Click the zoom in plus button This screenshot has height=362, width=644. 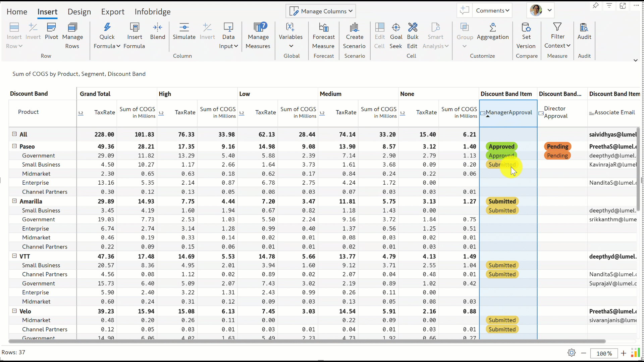624,353
